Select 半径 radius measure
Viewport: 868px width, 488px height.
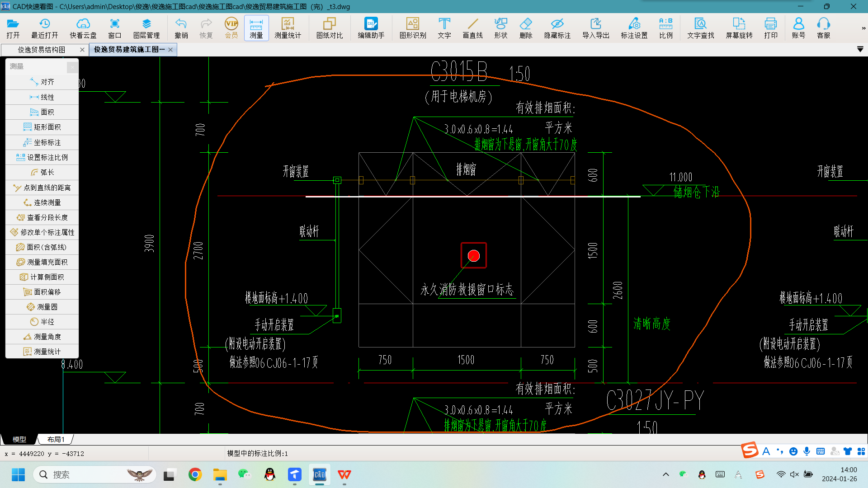pos(42,322)
